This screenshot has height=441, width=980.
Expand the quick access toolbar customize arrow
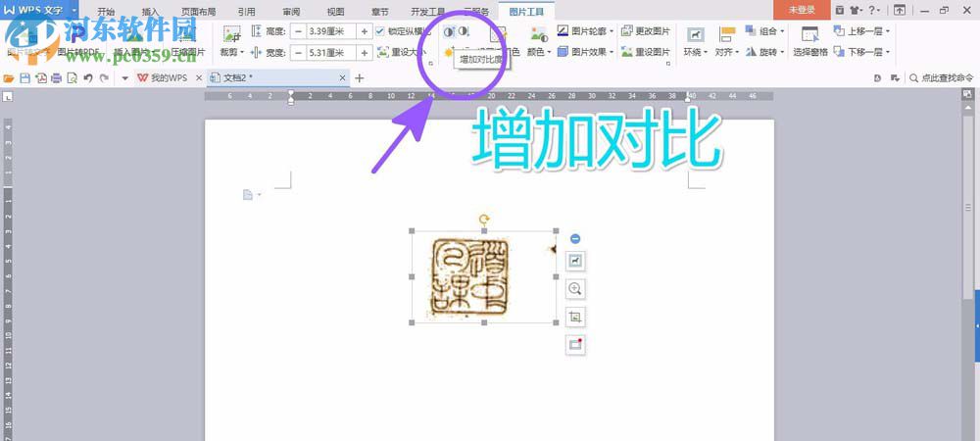coord(124,78)
